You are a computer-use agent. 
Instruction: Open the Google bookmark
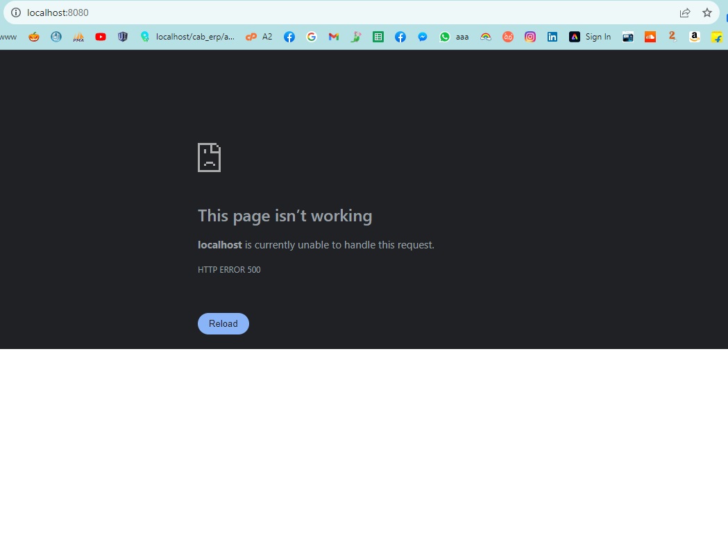click(x=312, y=37)
